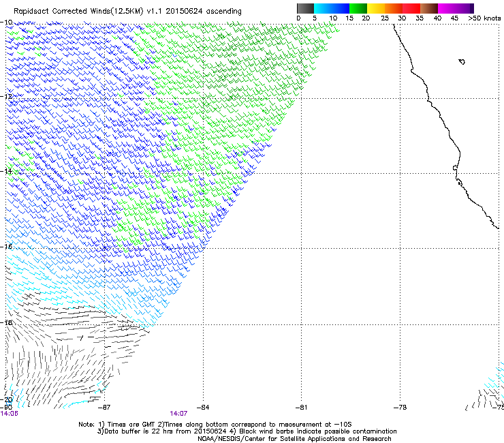Click the 'Data buffer is 22 hrs' note line
Screen dimensions: 504x443
pyautogui.click(x=247, y=431)
